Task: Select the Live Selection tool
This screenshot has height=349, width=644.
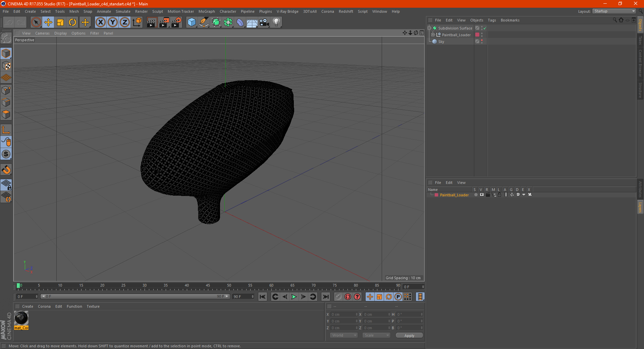Action: click(36, 22)
